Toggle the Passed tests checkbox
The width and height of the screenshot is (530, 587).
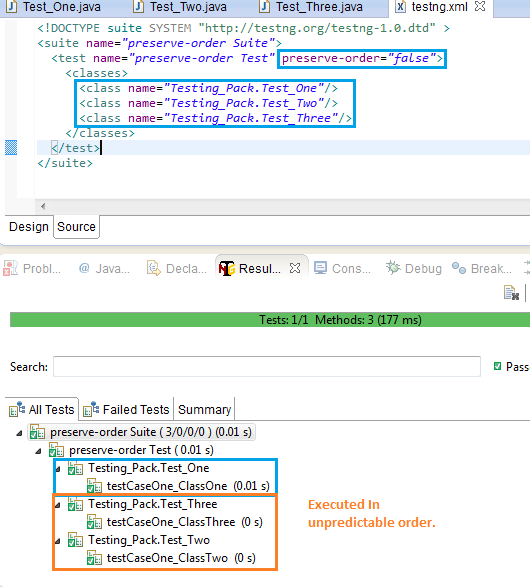[497, 366]
